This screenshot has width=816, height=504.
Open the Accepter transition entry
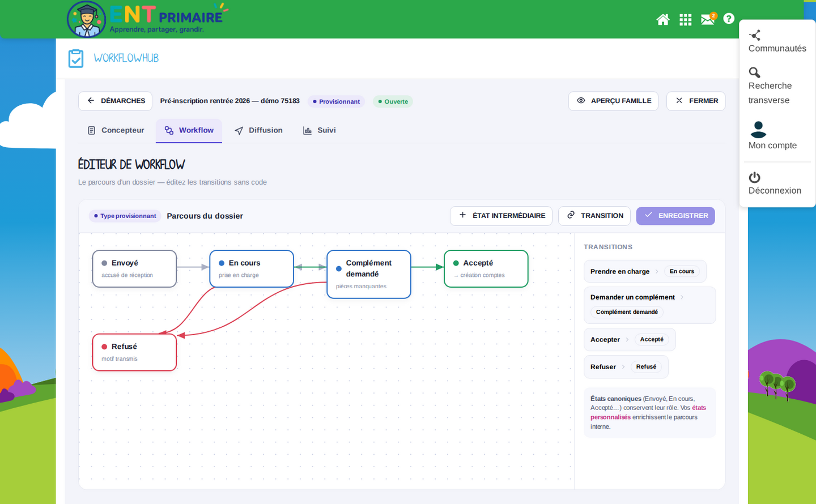(x=630, y=340)
